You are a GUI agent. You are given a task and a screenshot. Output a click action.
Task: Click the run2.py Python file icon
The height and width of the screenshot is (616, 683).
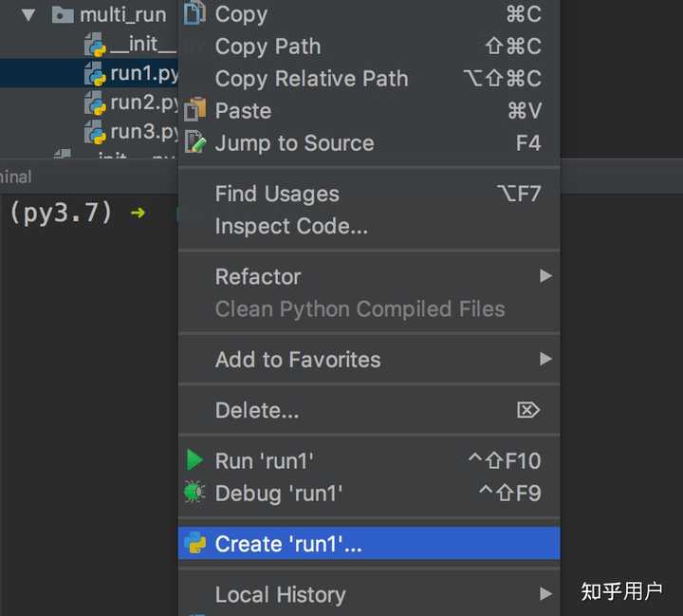click(95, 103)
